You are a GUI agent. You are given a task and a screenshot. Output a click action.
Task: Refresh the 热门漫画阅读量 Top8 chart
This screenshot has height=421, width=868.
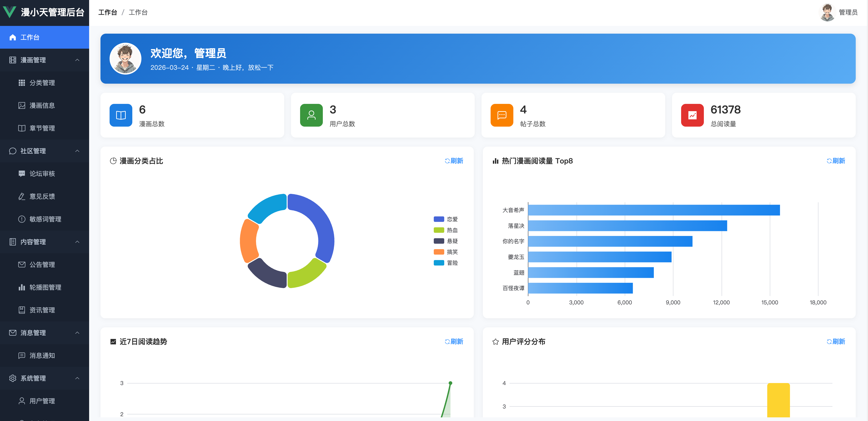coord(836,161)
